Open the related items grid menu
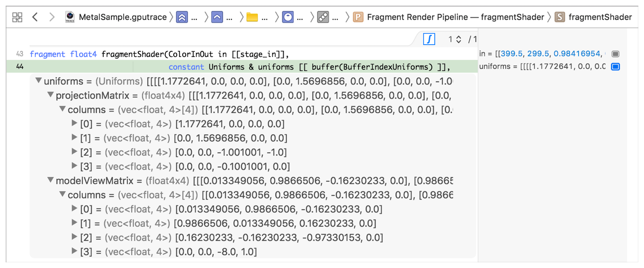The height and width of the screenshot is (268, 644). tap(18, 18)
